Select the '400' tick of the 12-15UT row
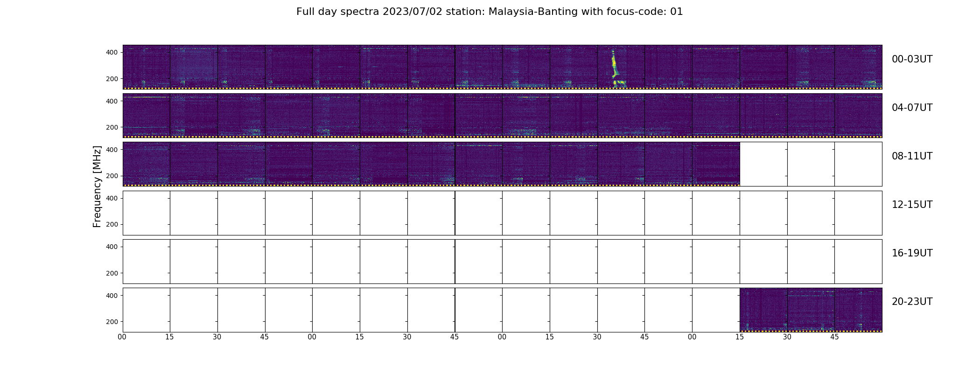Screen dimensions: 980x373 click(112, 198)
